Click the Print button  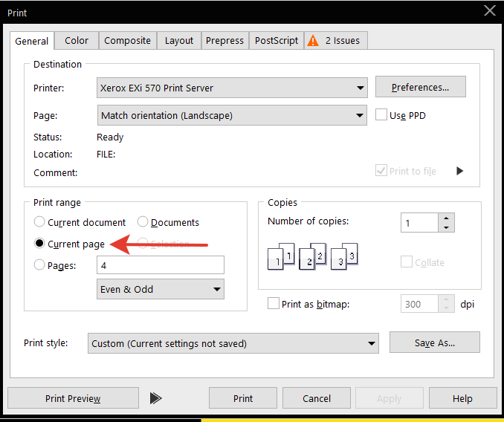243,398
